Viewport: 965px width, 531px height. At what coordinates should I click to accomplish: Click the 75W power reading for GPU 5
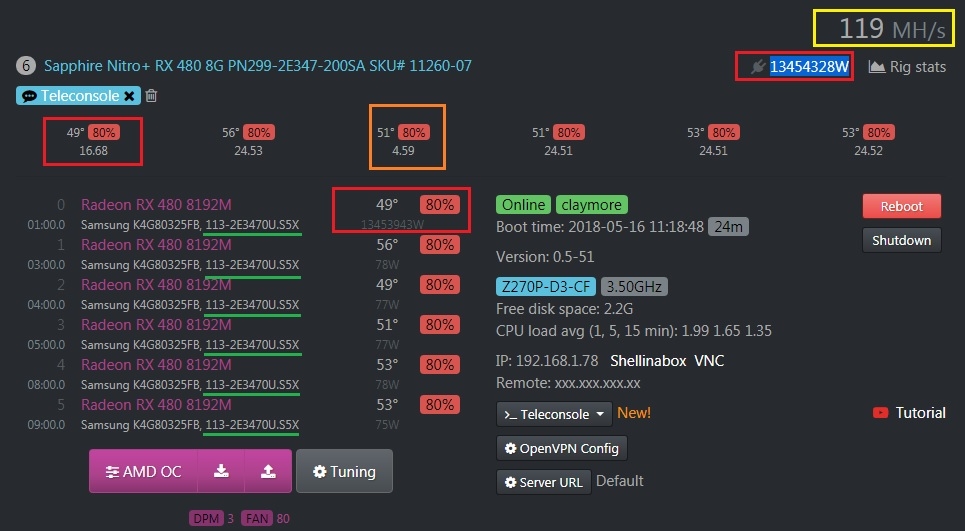tap(387, 425)
